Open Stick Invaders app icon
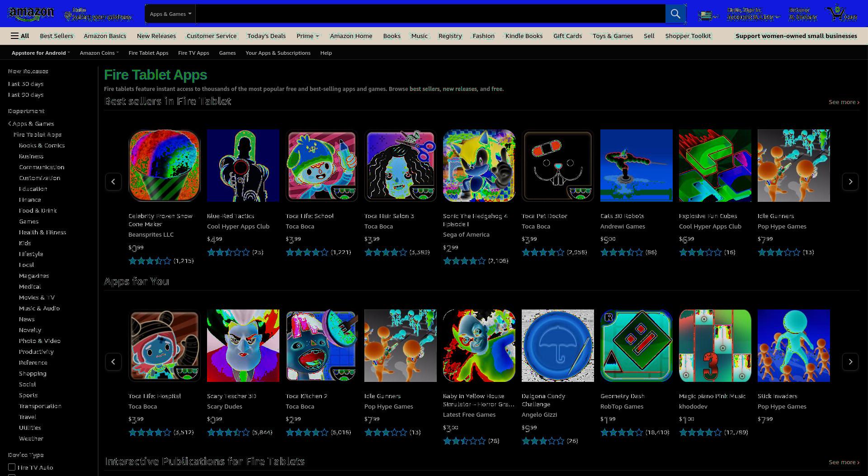Viewport: 868px width, 476px height. pos(794,346)
